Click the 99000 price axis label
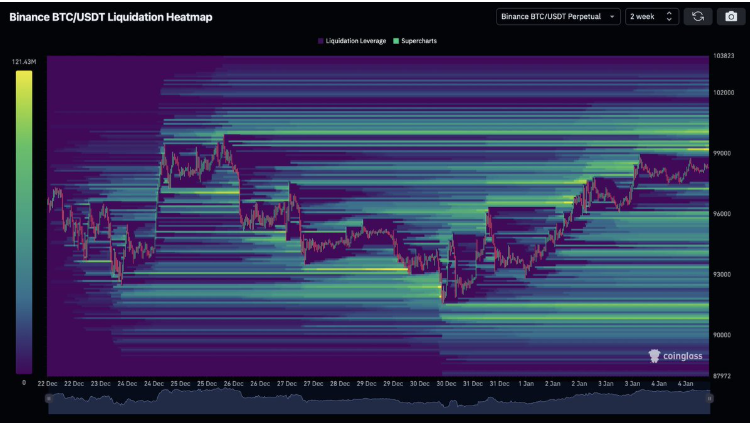750x423 pixels. pos(722,154)
